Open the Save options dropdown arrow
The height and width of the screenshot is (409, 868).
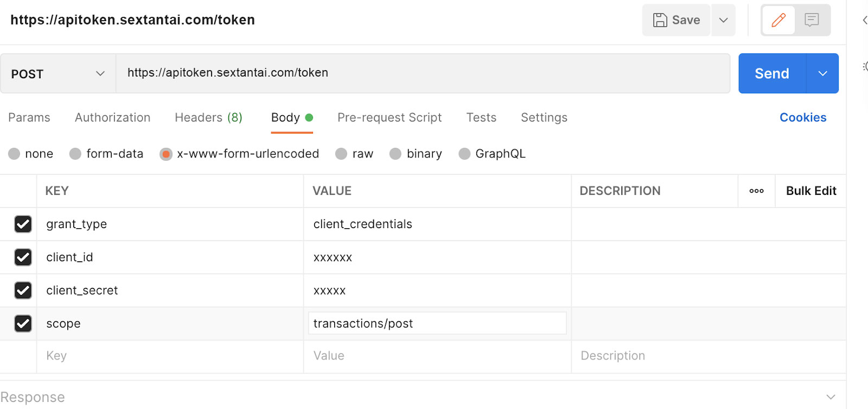(723, 20)
